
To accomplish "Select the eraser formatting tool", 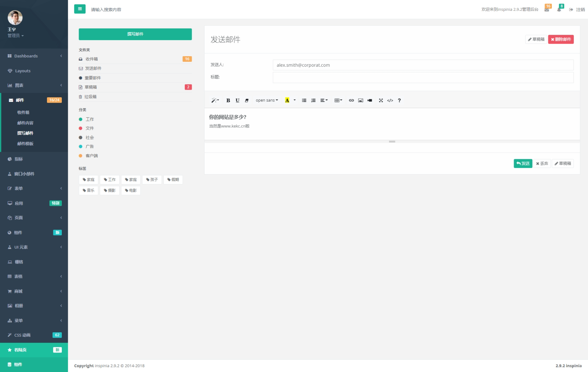I will [x=247, y=100].
